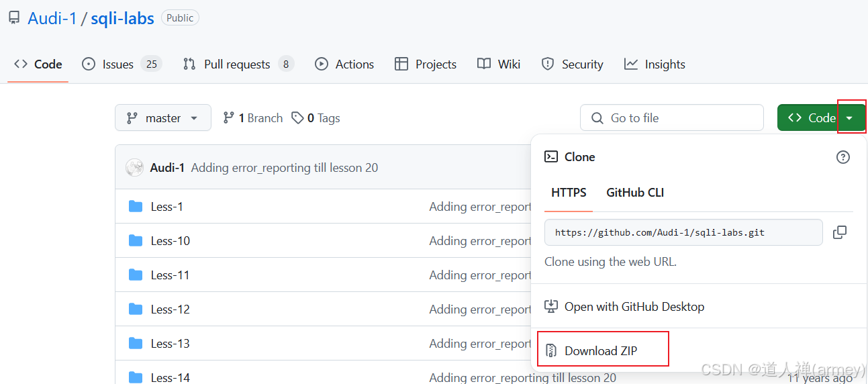Click the GitHub Desktop download icon

point(551,307)
